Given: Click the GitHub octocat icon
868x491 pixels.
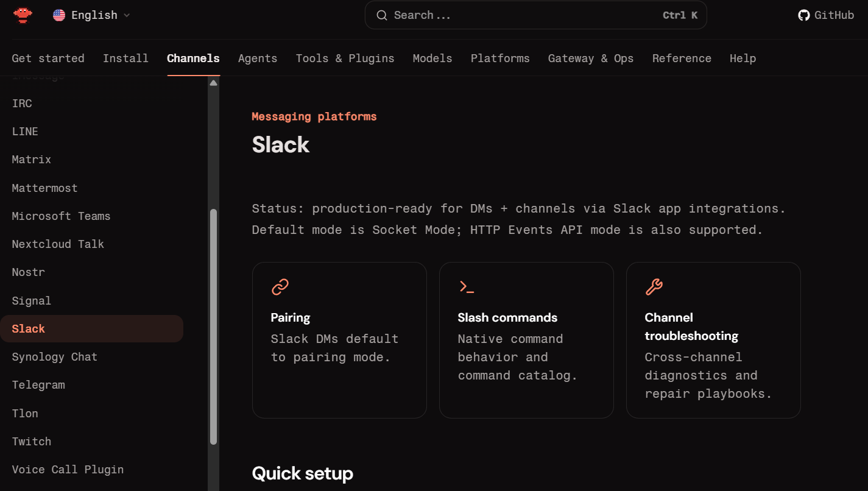Looking at the screenshot, I should [804, 15].
